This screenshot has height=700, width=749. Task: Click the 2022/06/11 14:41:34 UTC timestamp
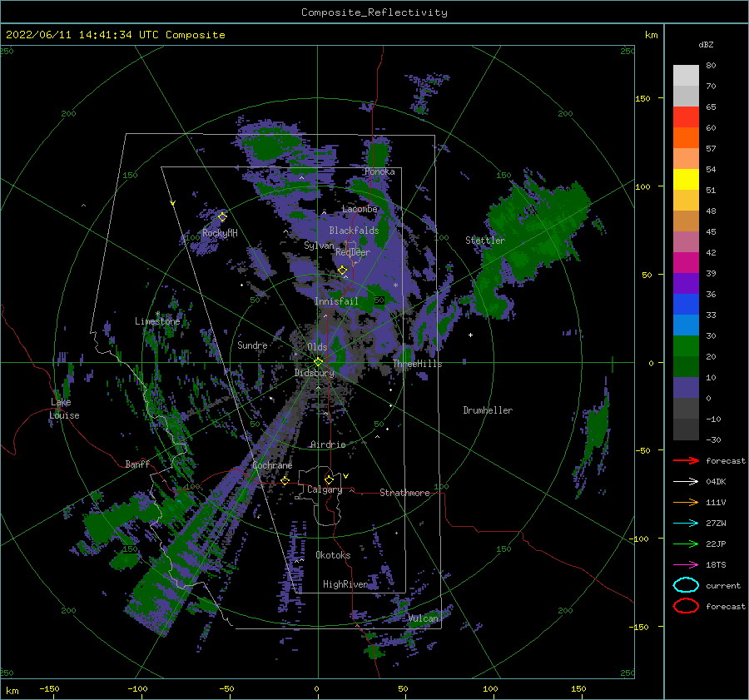click(76, 34)
